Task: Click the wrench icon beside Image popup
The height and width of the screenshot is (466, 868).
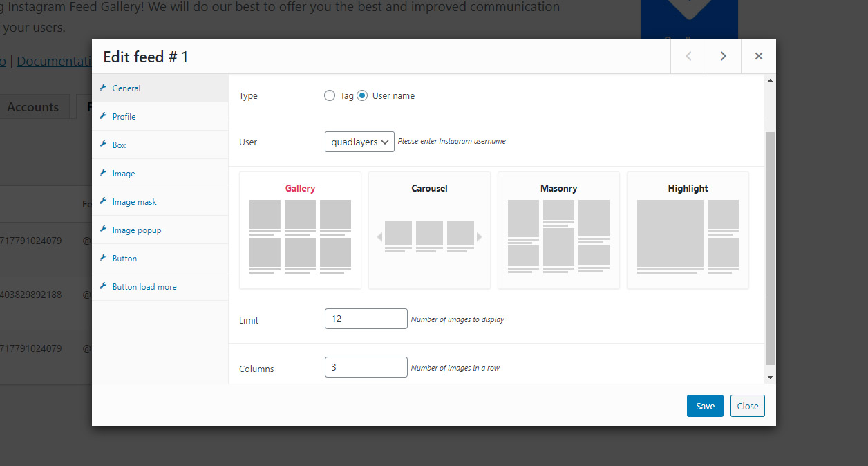Action: click(x=103, y=230)
